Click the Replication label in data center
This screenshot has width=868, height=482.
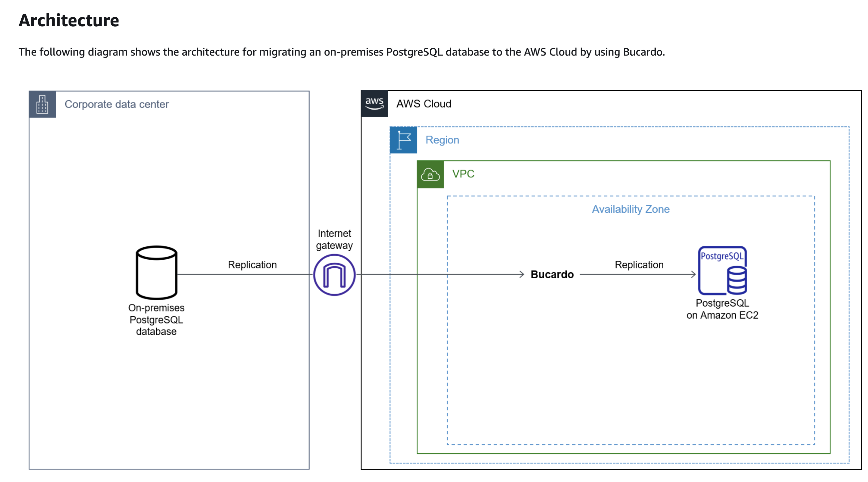coord(252,265)
